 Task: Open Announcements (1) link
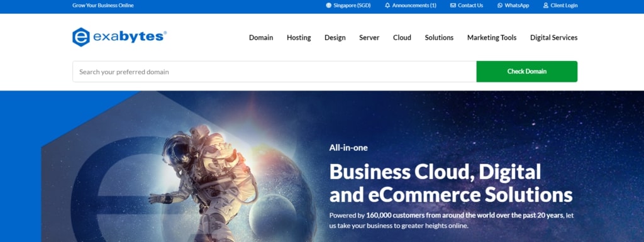[x=411, y=5]
